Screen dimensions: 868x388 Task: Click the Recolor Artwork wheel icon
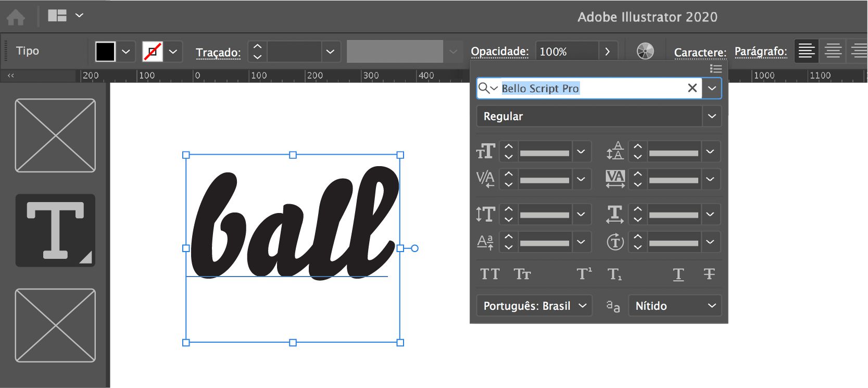tap(645, 51)
